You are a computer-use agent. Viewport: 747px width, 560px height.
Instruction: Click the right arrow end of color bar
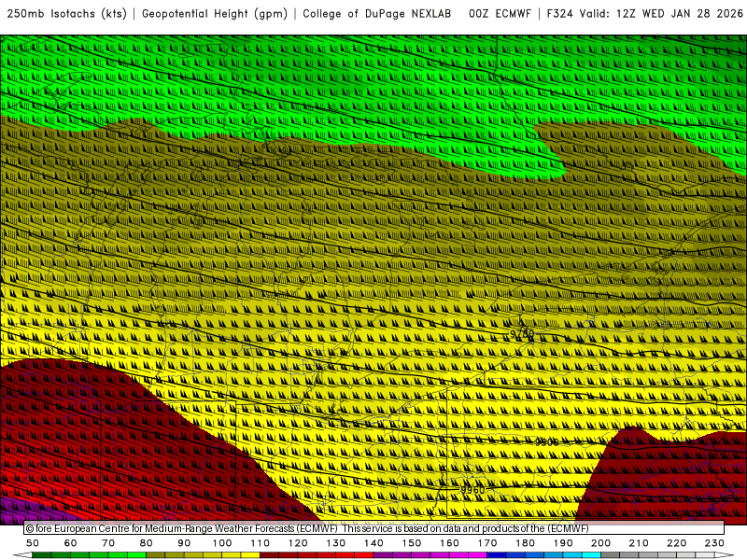pyautogui.click(x=725, y=555)
